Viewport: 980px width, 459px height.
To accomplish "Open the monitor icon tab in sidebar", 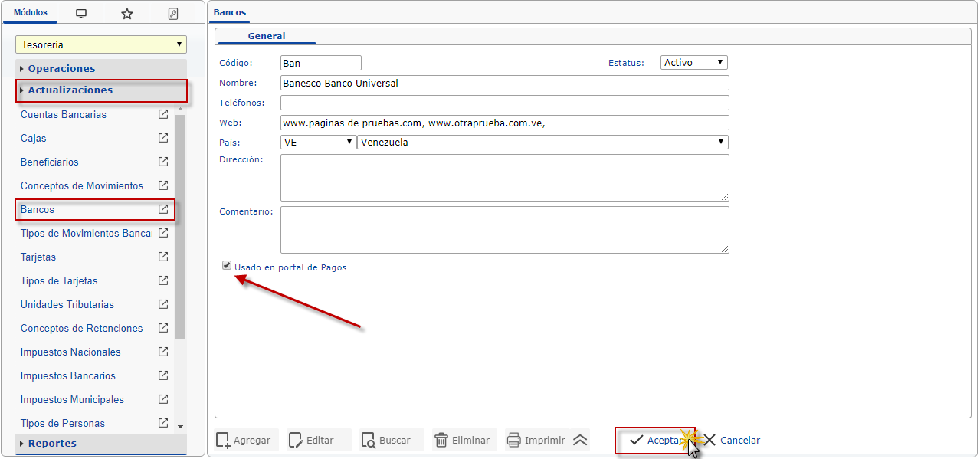I will pos(81,14).
